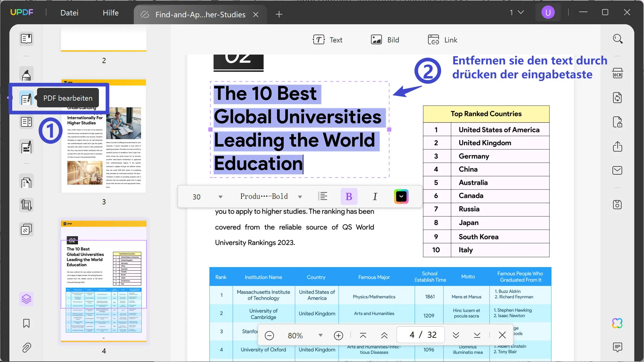
Task: Toggle italic formatting button
Action: click(x=375, y=196)
